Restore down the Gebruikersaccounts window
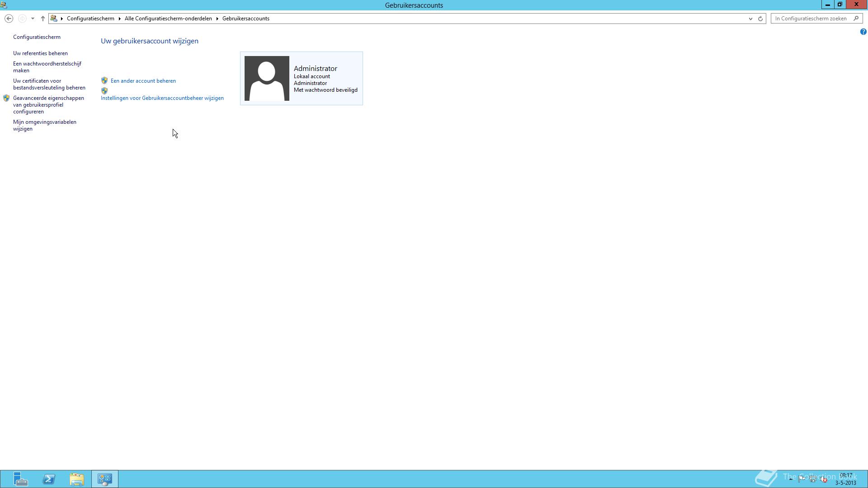 (x=840, y=5)
